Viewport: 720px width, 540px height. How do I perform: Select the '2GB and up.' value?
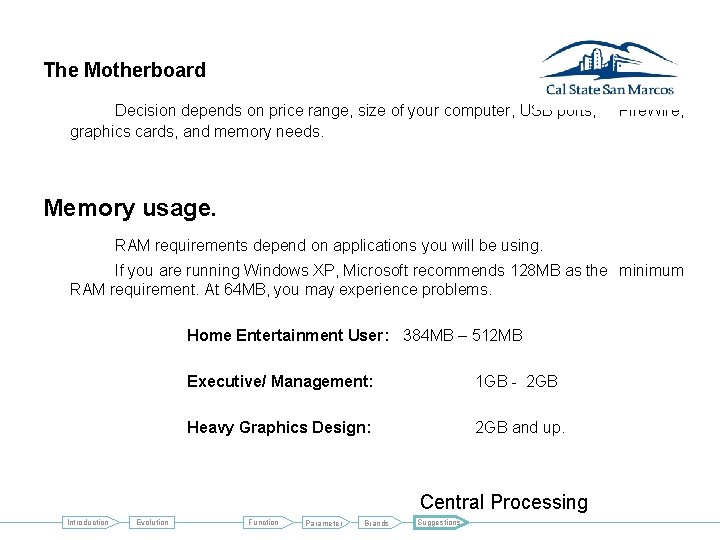(520, 428)
